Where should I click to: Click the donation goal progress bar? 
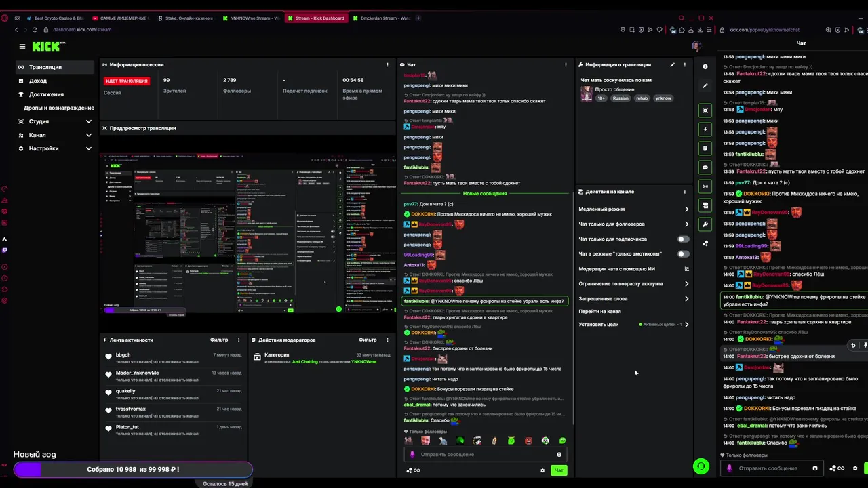pyautogui.click(x=133, y=469)
